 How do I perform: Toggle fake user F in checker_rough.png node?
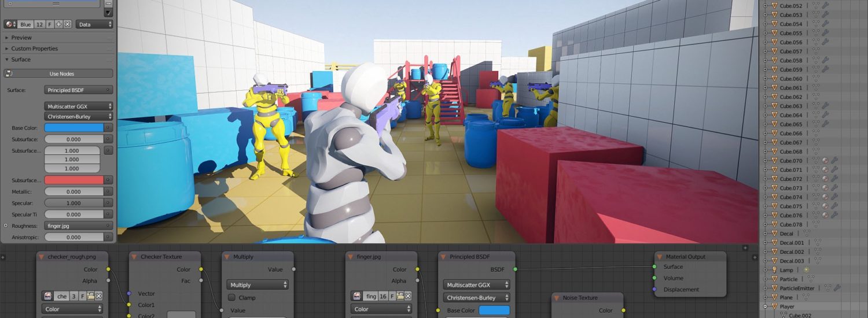coord(83,296)
